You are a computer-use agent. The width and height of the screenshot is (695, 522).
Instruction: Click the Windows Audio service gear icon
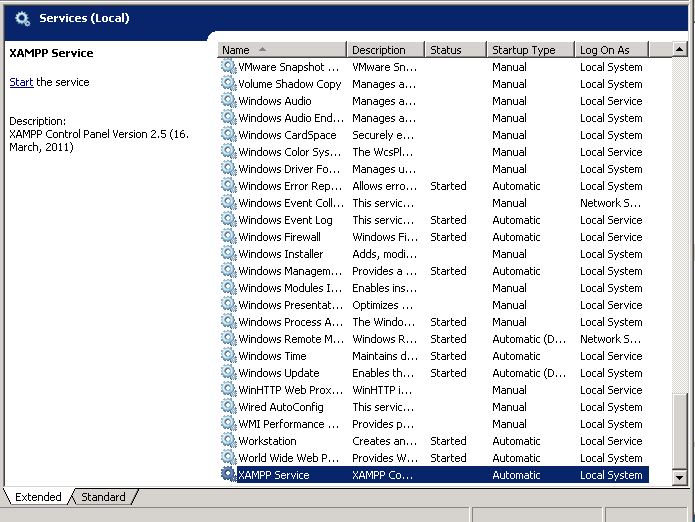[x=229, y=101]
